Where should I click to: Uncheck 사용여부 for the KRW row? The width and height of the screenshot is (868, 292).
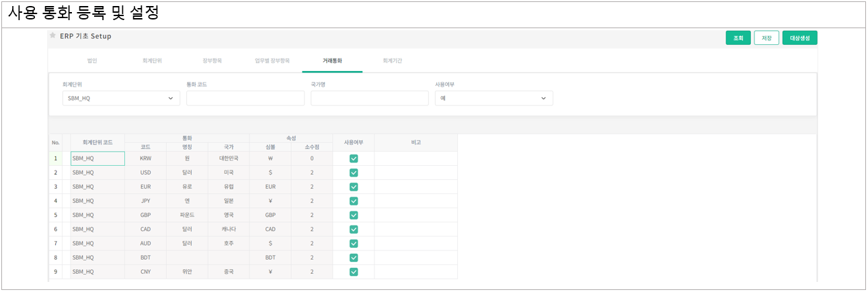coord(354,158)
